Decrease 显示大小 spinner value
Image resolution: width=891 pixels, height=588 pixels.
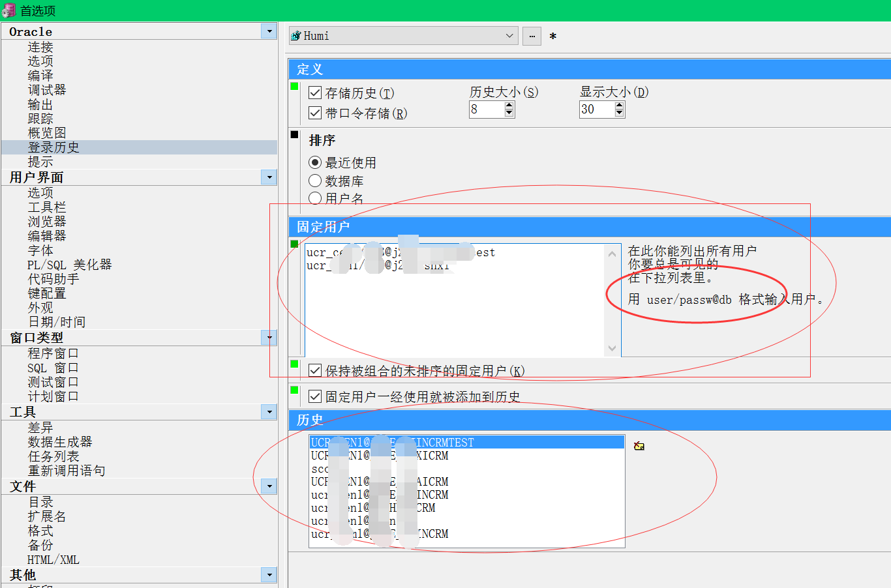(620, 114)
